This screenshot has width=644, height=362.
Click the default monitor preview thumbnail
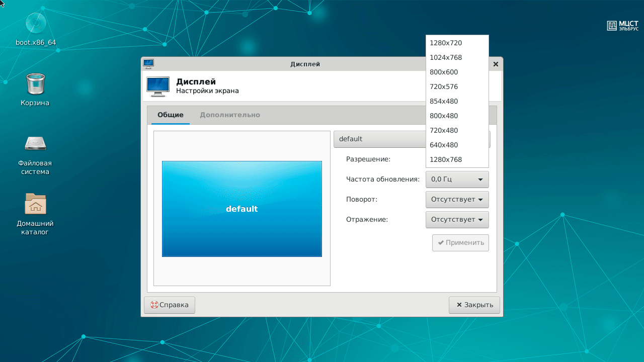coord(242,209)
